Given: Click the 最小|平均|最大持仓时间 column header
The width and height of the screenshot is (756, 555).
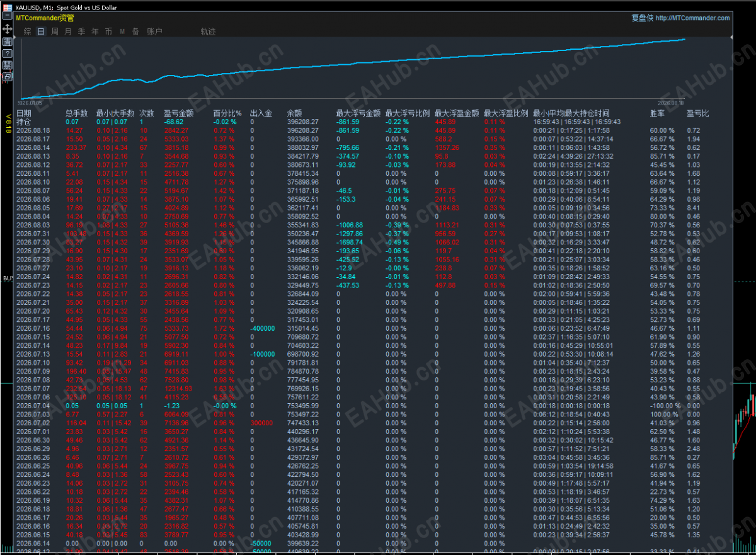Looking at the screenshot, I should [x=571, y=113].
